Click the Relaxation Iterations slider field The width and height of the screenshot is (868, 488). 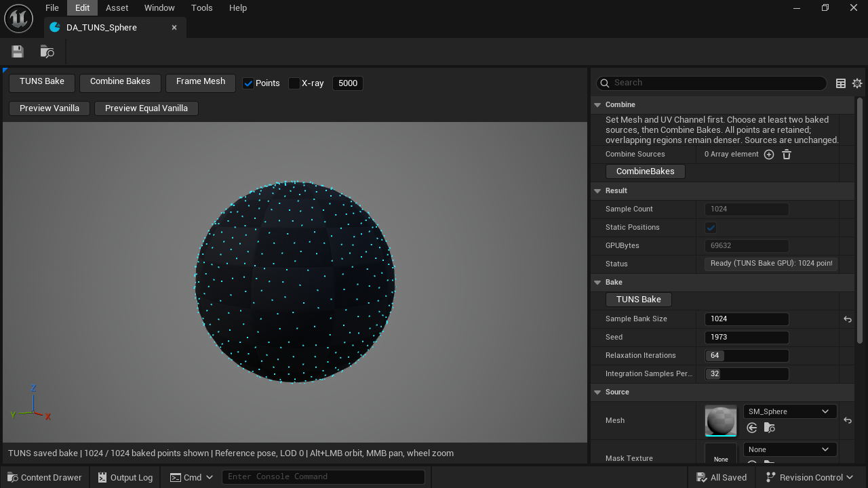[747, 356]
